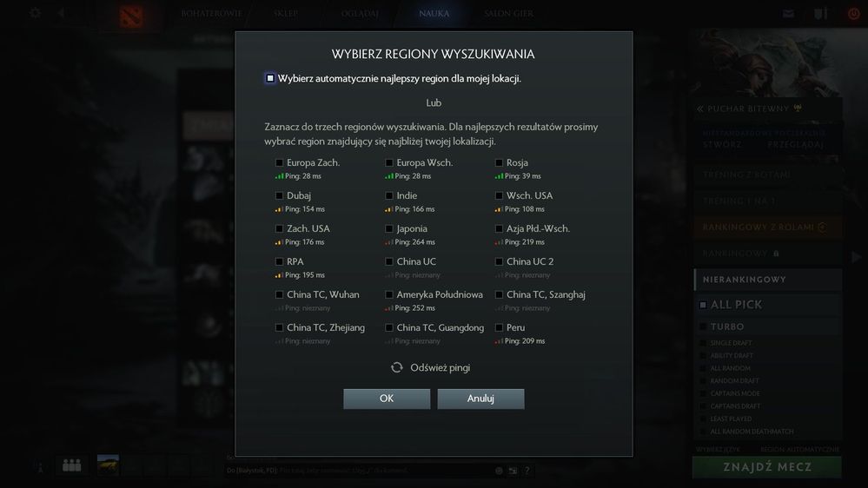Click the red power quit icon
Viewport: 868px width, 488px height.
[x=853, y=13]
